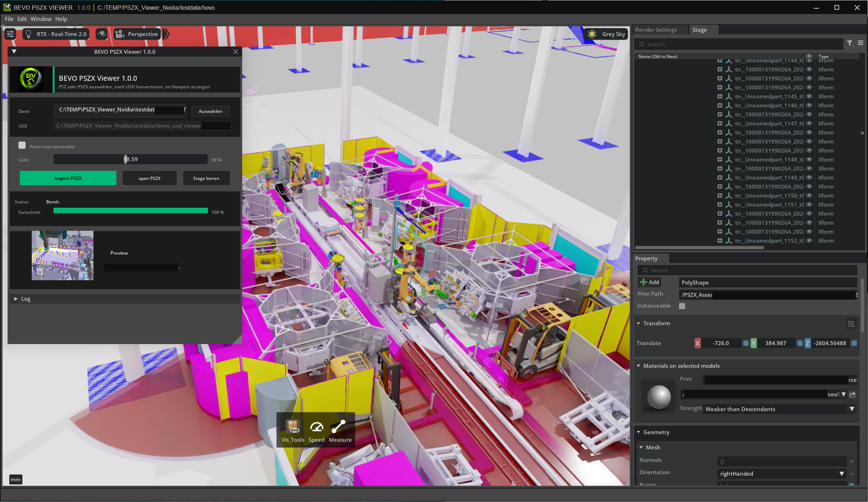
Task: Click the X axis translate label
Action: [697, 343]
